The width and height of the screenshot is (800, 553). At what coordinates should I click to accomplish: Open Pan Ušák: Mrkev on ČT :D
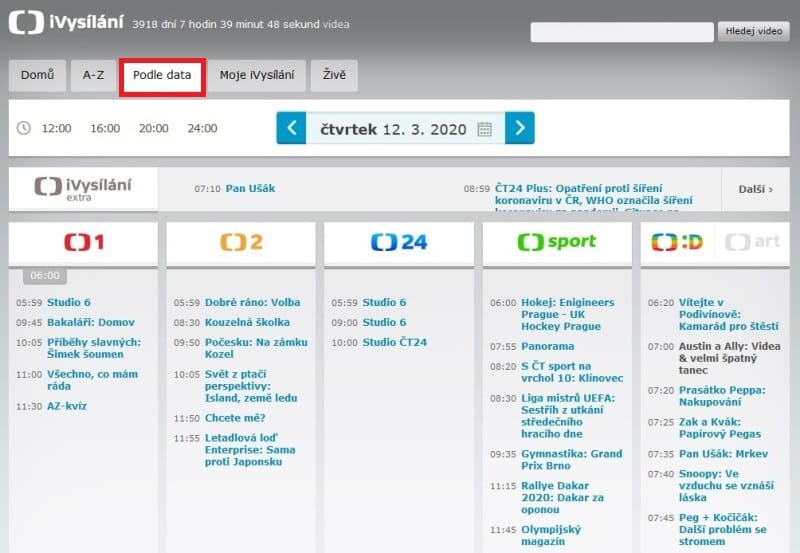[x=723, y=454]
